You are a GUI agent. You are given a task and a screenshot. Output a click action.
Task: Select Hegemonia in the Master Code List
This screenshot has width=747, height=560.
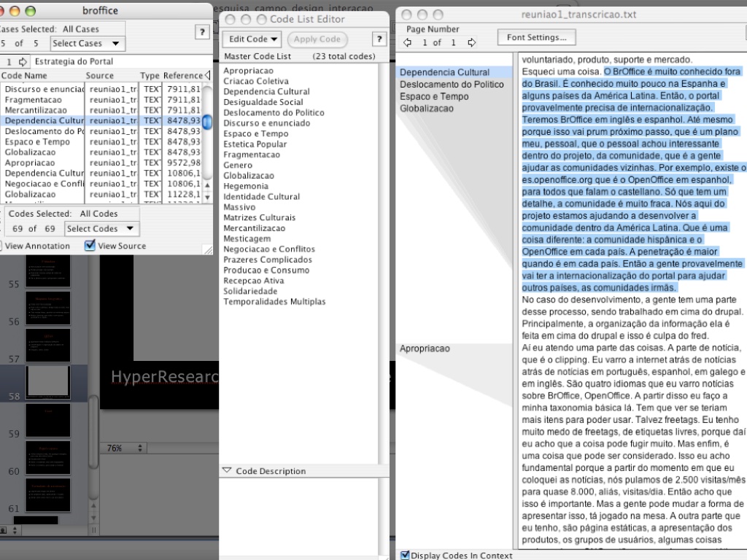point(245,186)
